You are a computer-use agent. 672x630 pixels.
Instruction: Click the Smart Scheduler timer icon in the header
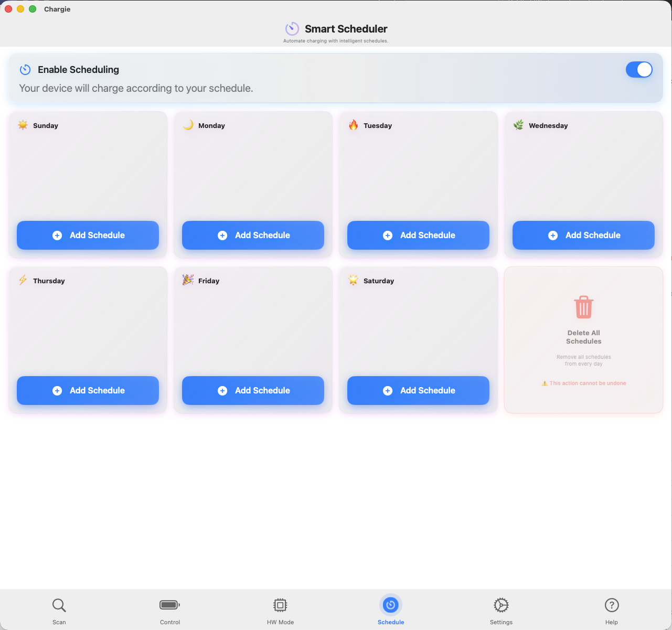click(292, 29)
